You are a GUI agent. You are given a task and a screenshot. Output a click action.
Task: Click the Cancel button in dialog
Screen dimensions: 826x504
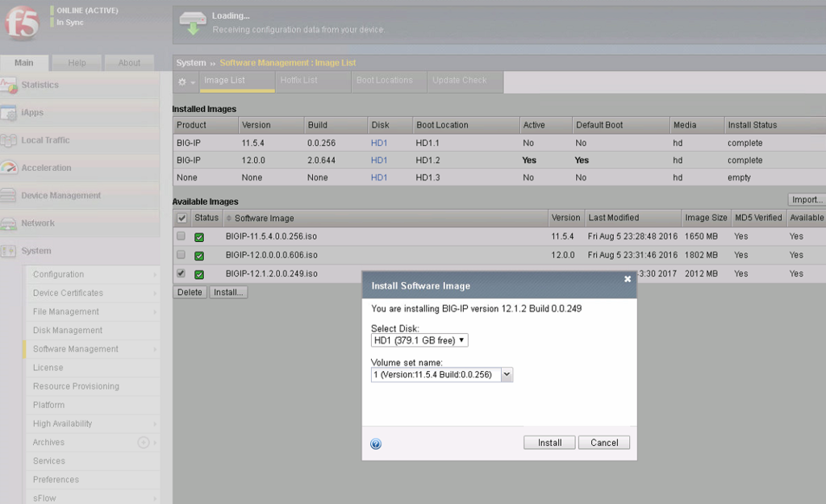coord(604,443)
